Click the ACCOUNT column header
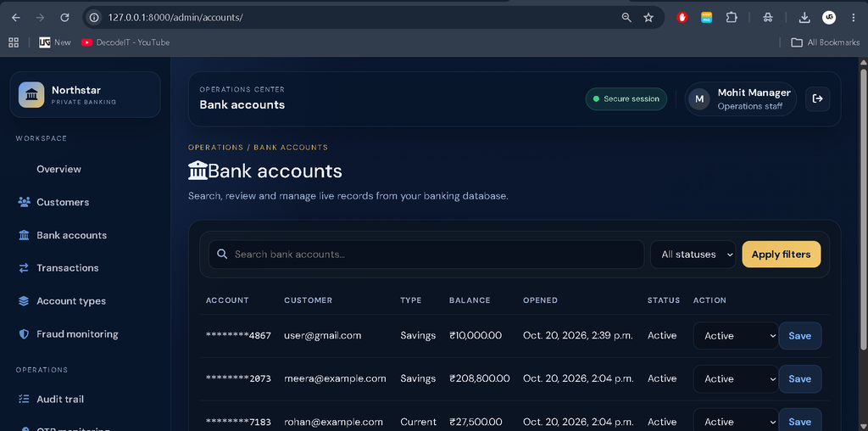868x431 pixels. pyautogui.click(x=227, y=300)
